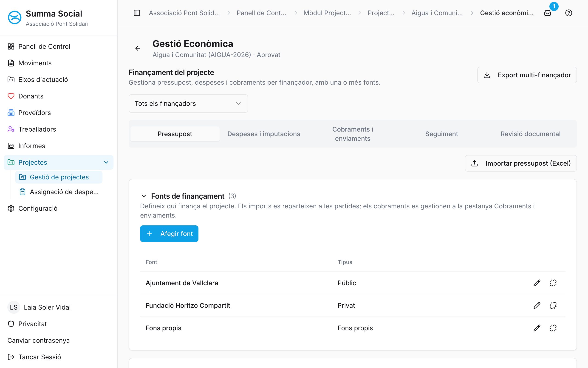This screenshot has height=368, width=588.
Task: Open Panell de Control in sidebar
Action: 59,46
